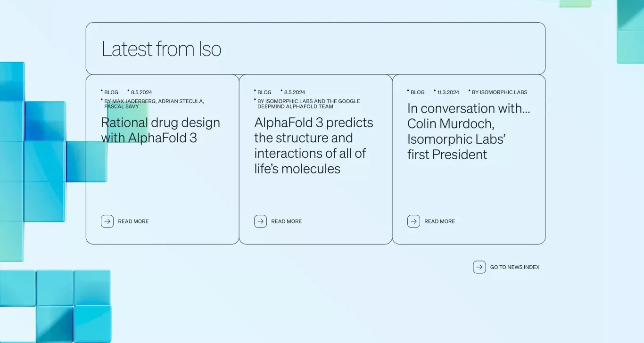This screenshot has height=343, width=644.
Task: Click arrow icon in AlphaFold 3 predicts card
Action: pyautogui.click(x=260, y=221)
